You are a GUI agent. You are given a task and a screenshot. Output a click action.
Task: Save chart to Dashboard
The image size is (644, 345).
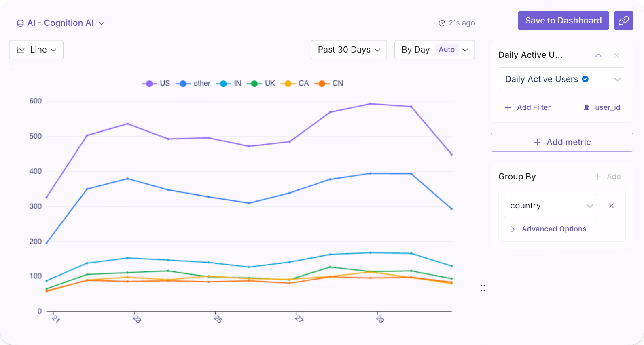point(563,21)
